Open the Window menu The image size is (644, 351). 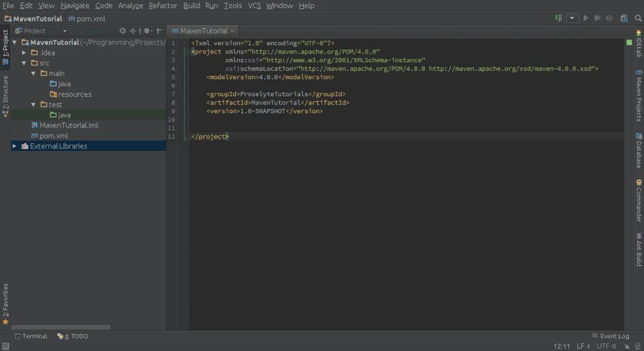coord(279,6)
